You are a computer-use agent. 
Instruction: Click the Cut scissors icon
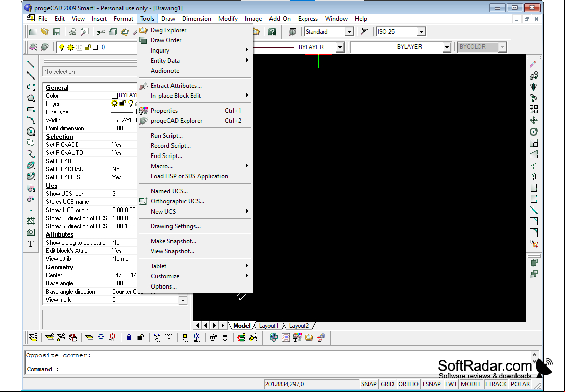(101, 32)
